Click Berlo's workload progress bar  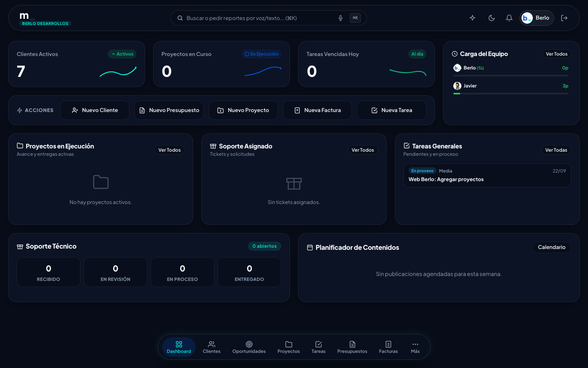pos(511,76)
